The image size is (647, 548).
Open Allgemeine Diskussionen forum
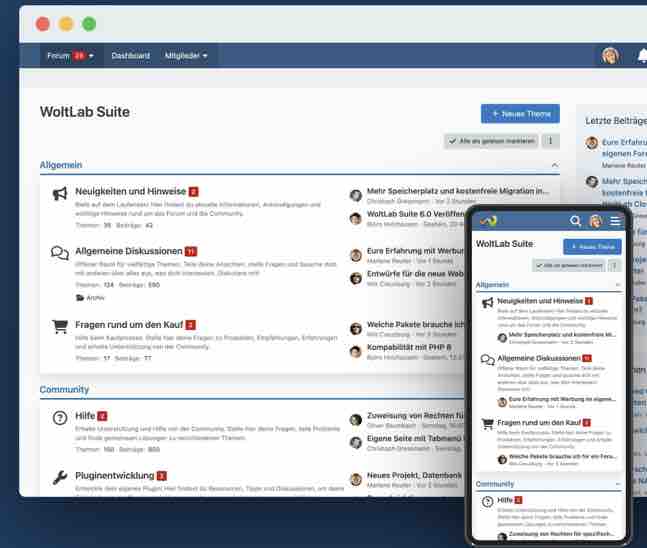128,251
